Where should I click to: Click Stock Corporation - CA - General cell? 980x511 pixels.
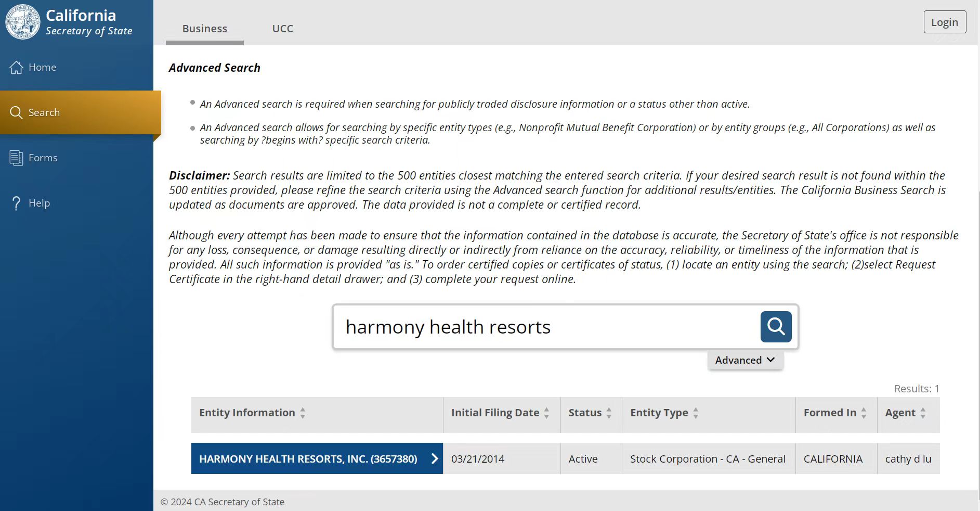709,458
